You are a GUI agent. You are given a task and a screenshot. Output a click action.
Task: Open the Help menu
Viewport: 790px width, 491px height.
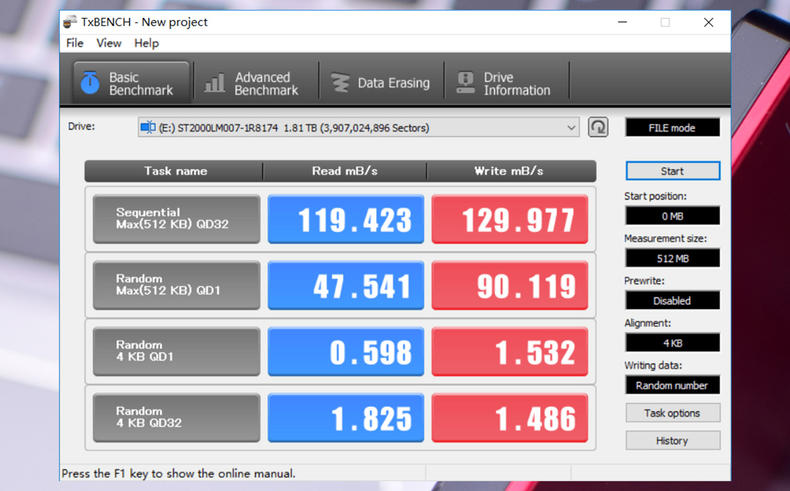tap(146, 43)
